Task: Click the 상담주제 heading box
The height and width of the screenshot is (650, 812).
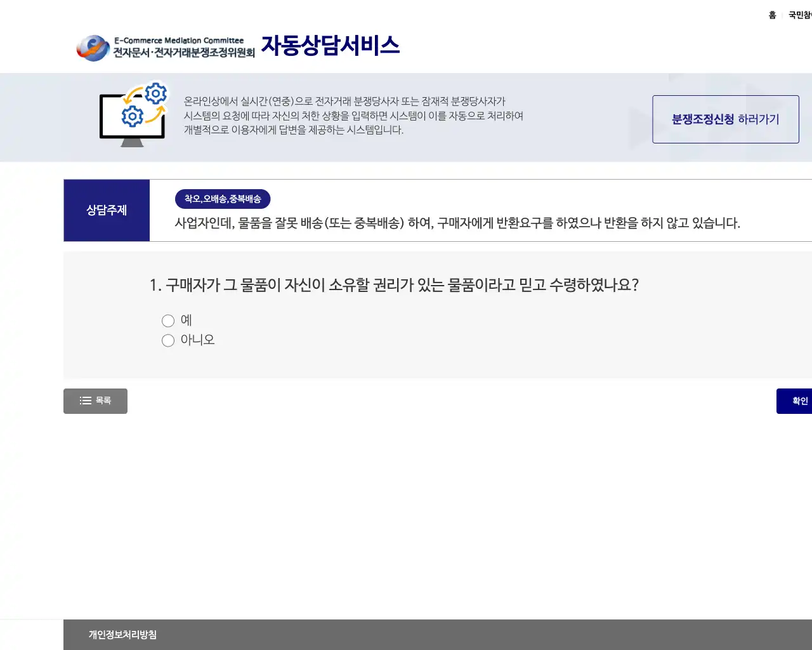Action: click(107, 210)
